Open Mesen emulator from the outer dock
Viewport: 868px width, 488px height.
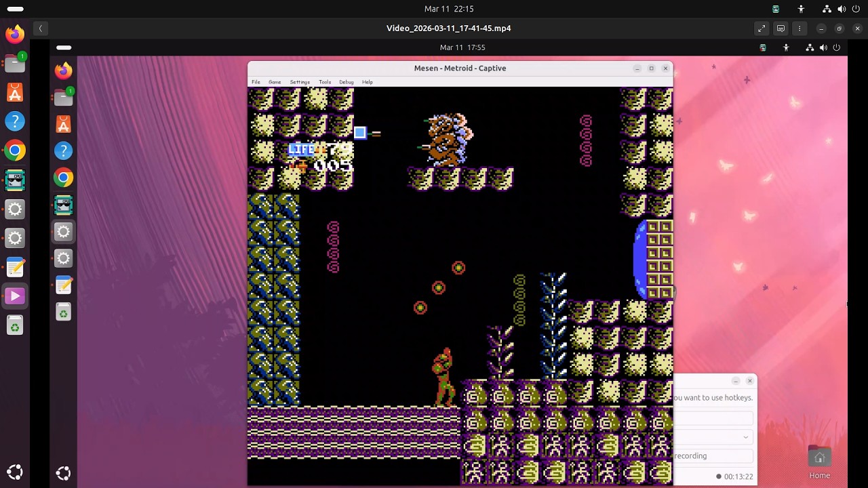click(15, 180)
